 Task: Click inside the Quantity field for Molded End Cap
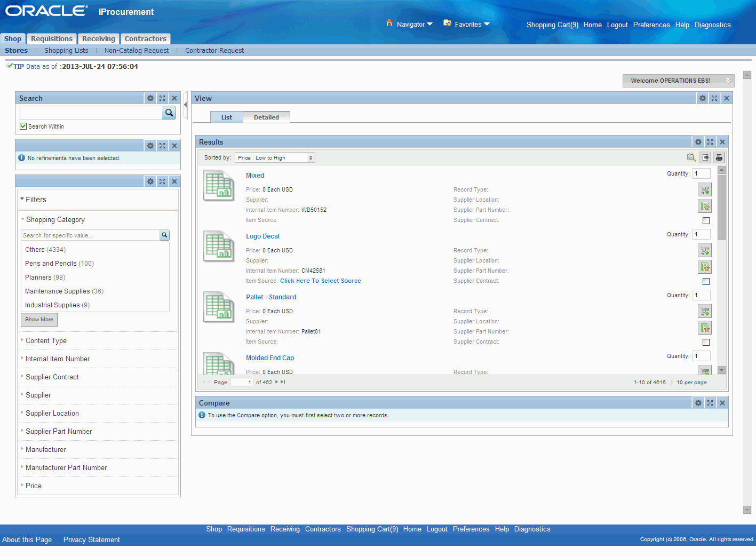[x=701, y=356]
